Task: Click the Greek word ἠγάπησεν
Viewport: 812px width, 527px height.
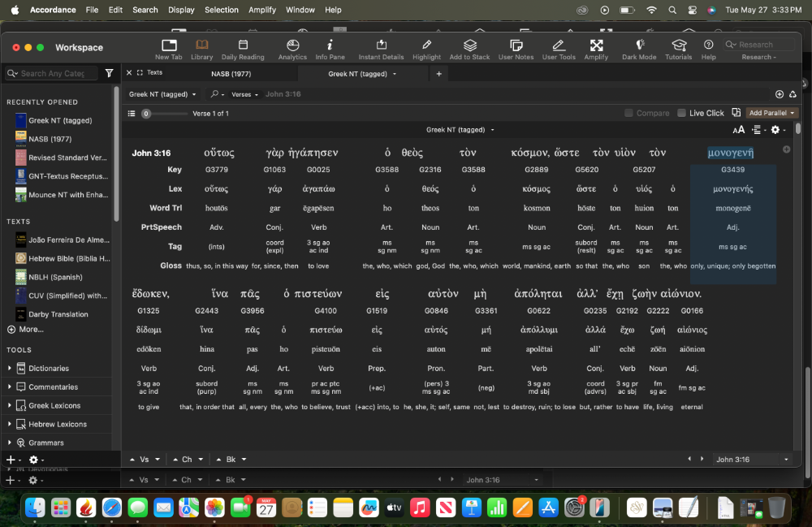Action: pos(313,153)
